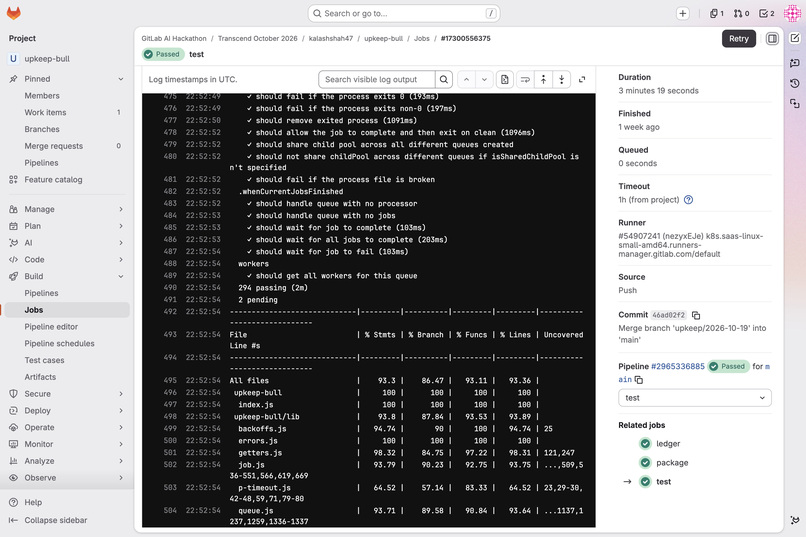Open upkeep-bull breadcrumb link

tap(383, 39)
